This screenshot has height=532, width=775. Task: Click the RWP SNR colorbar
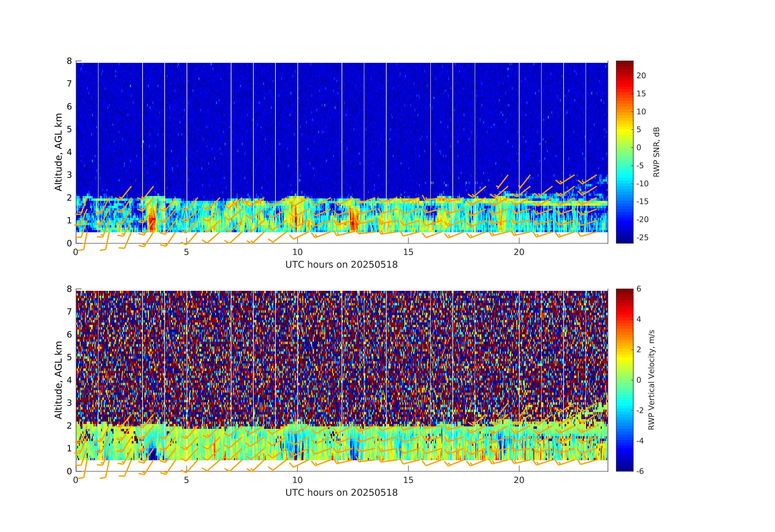[624, 152]
